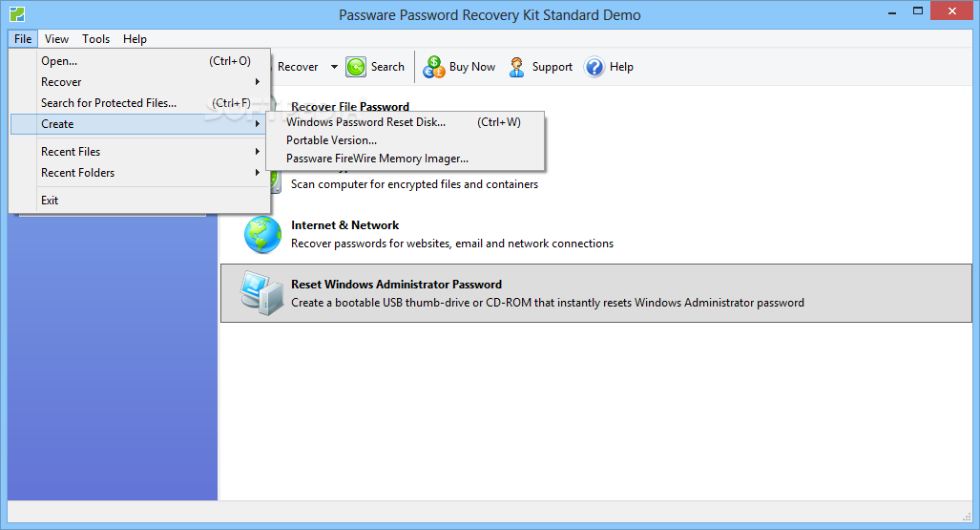
Task: Choose Open... from File menu
Action: pos(140,61)
